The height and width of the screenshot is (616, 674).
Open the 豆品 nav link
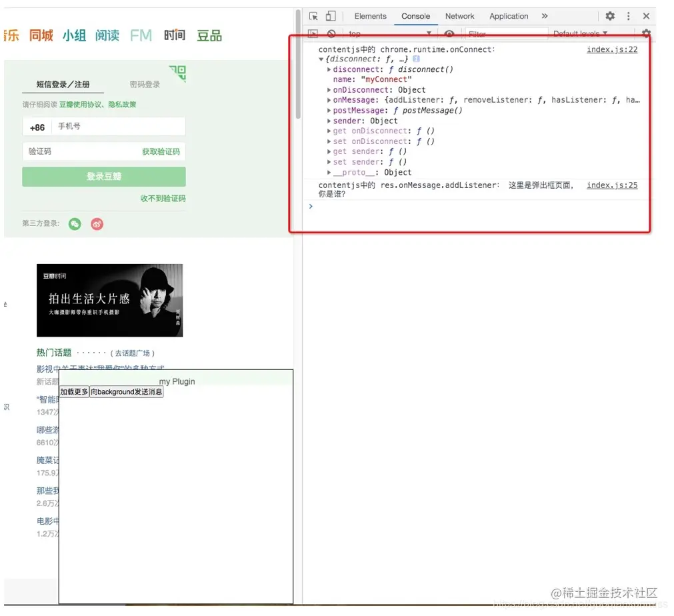(x=209, y=35)
